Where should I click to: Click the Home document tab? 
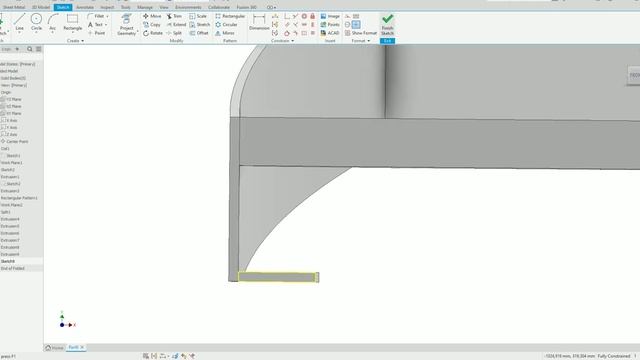(55, 348)
